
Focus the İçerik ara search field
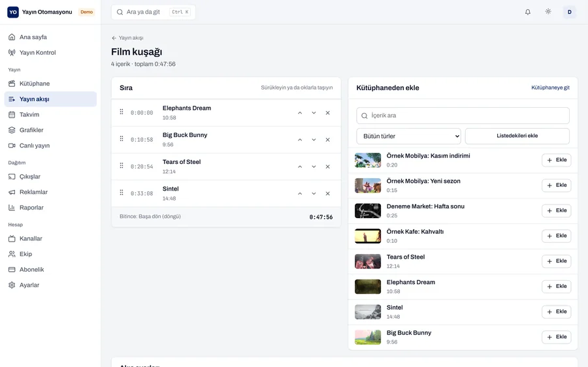pyautogui.click(x=463, y=116)
